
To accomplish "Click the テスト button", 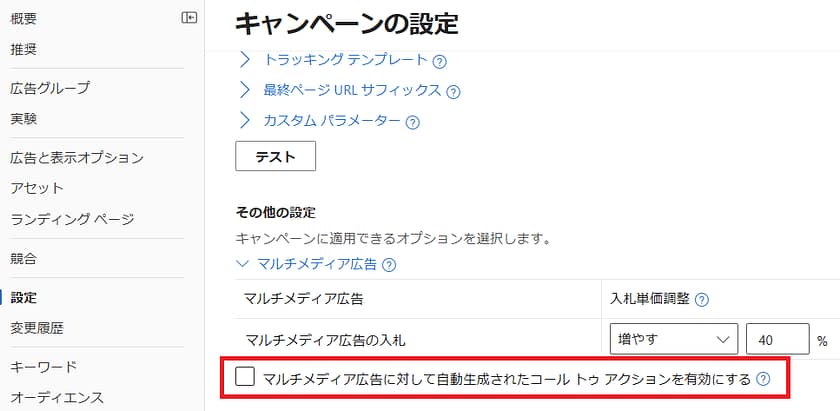I will point(275,156).
